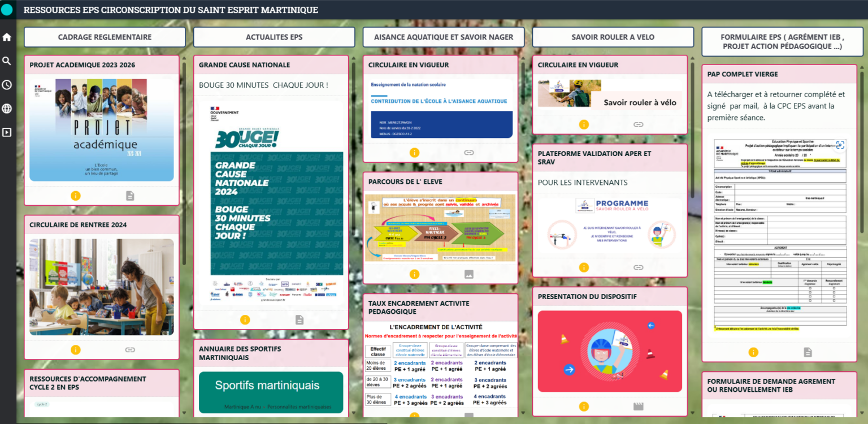Image resolution: width=868 pixels, height=424 pixels.
Task: Select the Savoir Rouler a Velo column header
Action: pyautogui.click(x=613, y=37)
